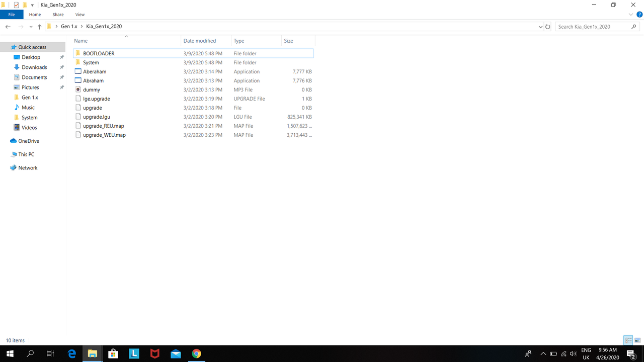Open McAfee from taskbar
The width and height of the screenshot is (644, 362).
(155, 353)
